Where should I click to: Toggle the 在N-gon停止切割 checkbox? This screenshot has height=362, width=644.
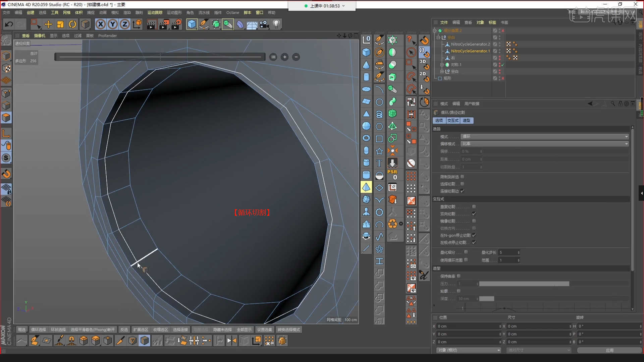coord(474,235)
